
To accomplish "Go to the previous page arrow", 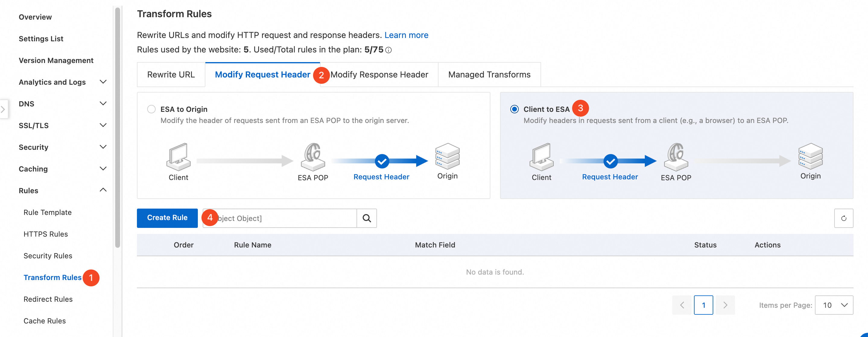I will (x=682, y=305).
